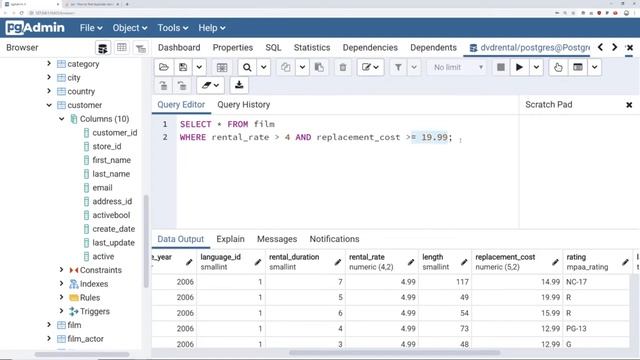Switch to the Explain tab
Image resolution: width=640 pixels, height=360 pixels.
[x=230, y=239]
